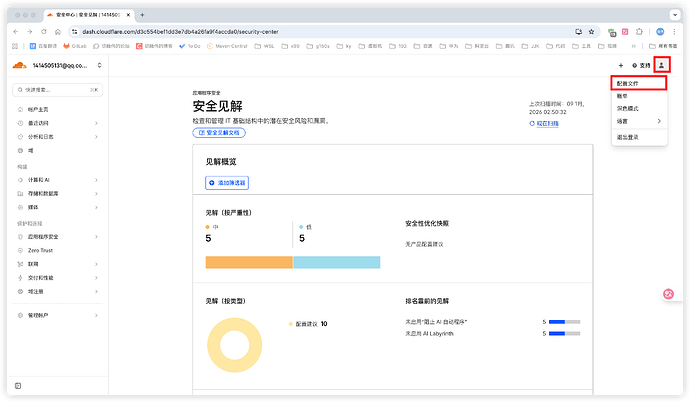This screenshot has height=402, width=690.
Task: Click the Cloudflare logo in the sidebar
Action: pos(21,65)
